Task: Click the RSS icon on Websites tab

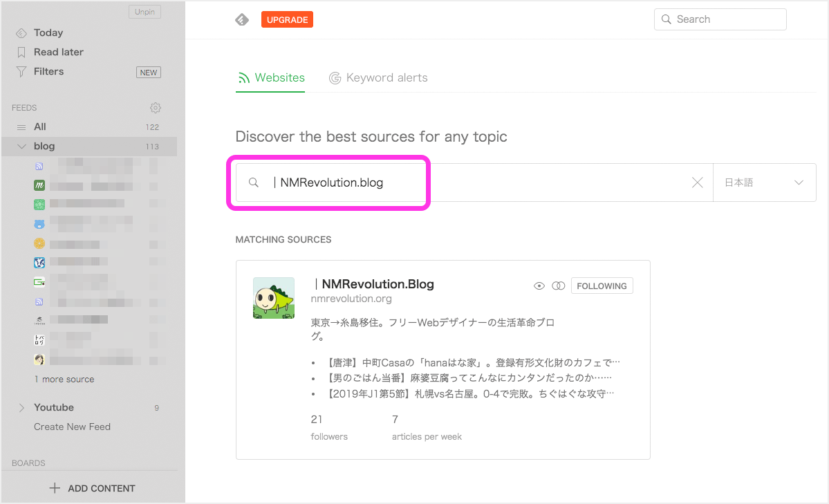Action: (244, 78)
